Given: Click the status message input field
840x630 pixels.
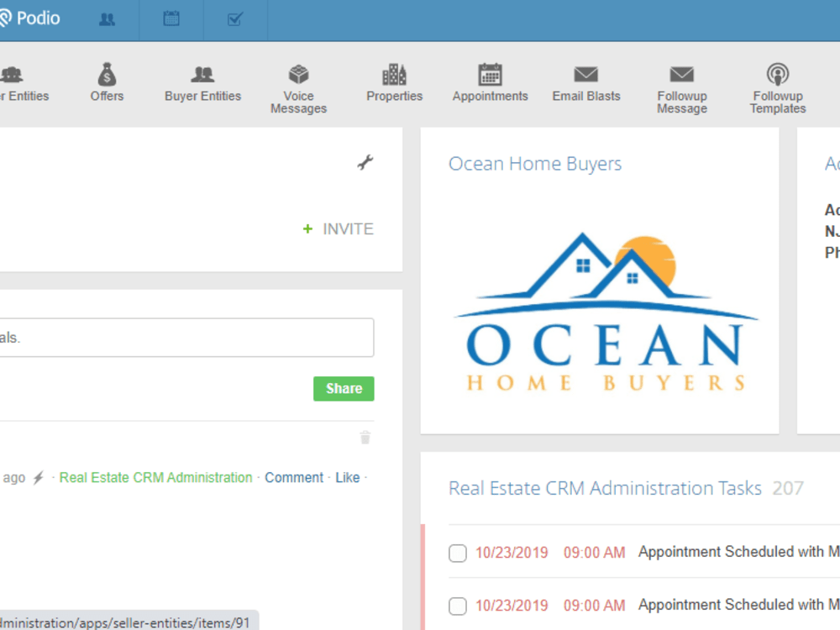Looking at the screenshot, I should pyautogui.click(x=186, y=338).
